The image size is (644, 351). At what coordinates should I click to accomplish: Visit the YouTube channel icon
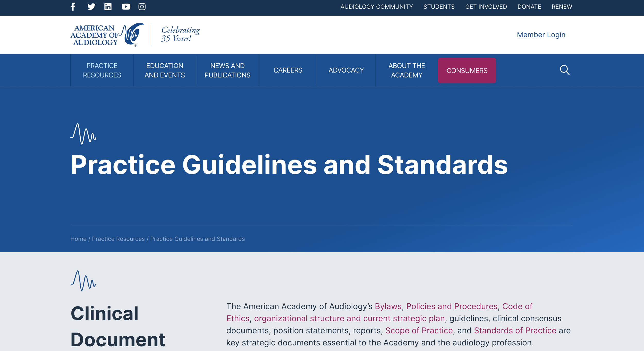[126, 7]
